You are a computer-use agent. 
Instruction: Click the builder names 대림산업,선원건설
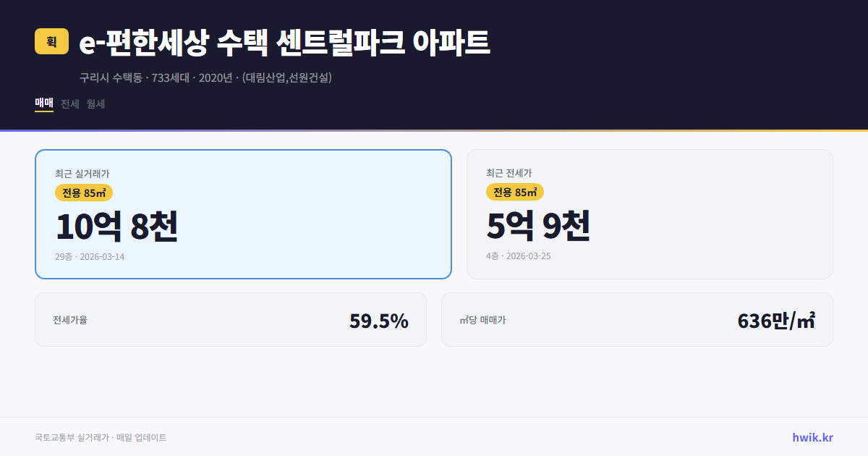point(286,78)
